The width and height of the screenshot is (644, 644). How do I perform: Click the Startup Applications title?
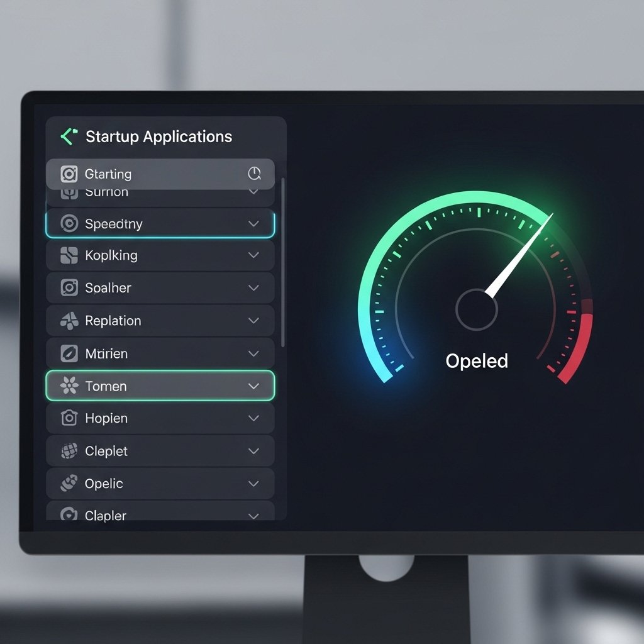coord(158,136)
